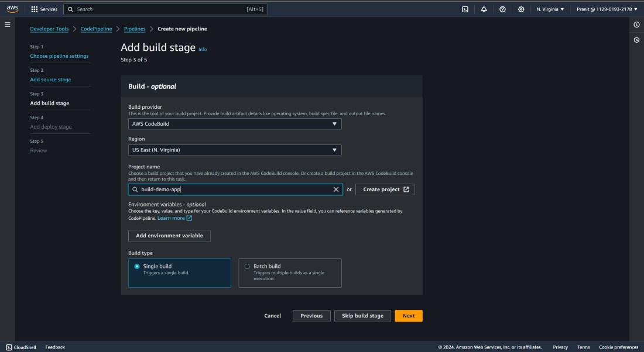Open the AWS home logo
The image size is (644, 352).
coord(12,9)
